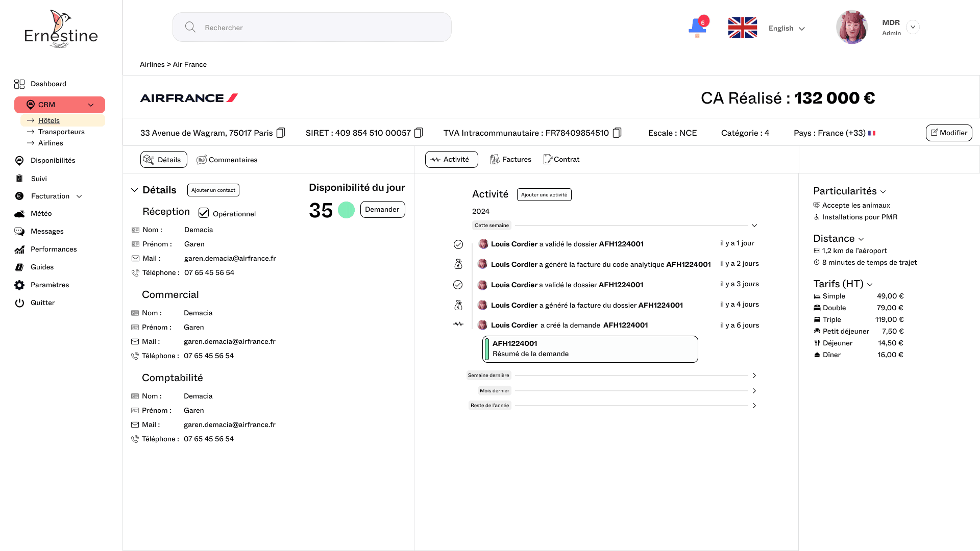Image resolution: width=980 pixels, height=551 pixels.
Task: Toggle the Opérationnel checkbox
Action: coord(204,213)
